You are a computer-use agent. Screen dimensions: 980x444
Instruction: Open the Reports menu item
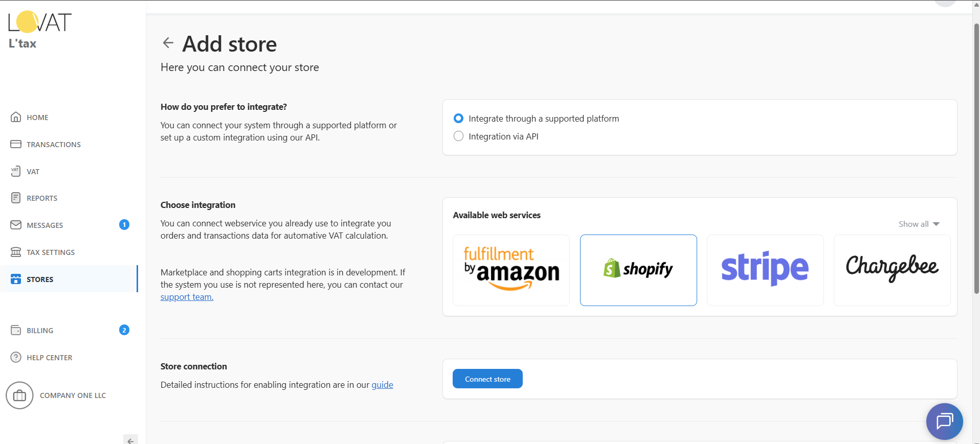(x=42, y=198)
